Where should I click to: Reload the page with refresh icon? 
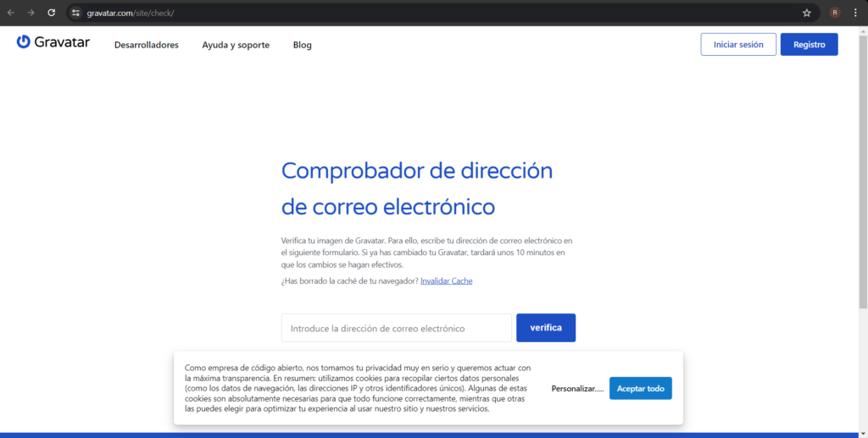[52, 13]
